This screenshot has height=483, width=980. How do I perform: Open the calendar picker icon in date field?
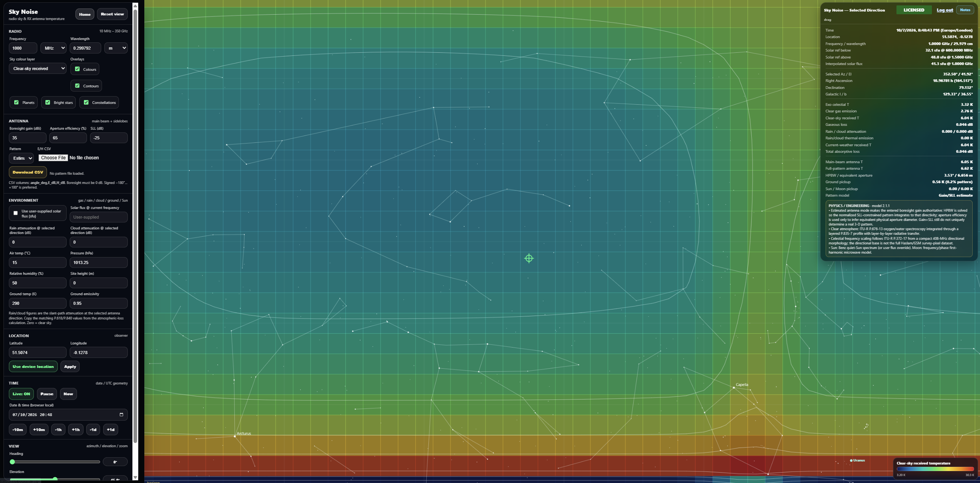[121, 414]
